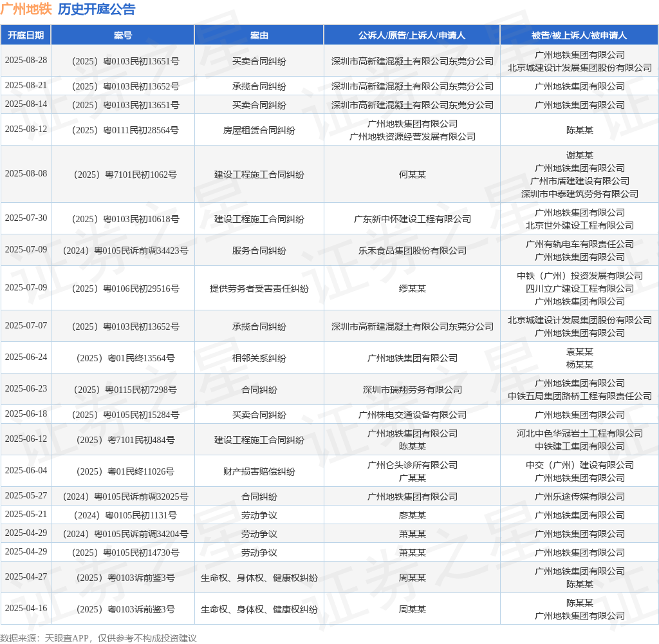Image resolution: width=659 pixels, height=644 pixels.
Task: Select date cell 2025-08-28
Action: (x=26, y=60)
